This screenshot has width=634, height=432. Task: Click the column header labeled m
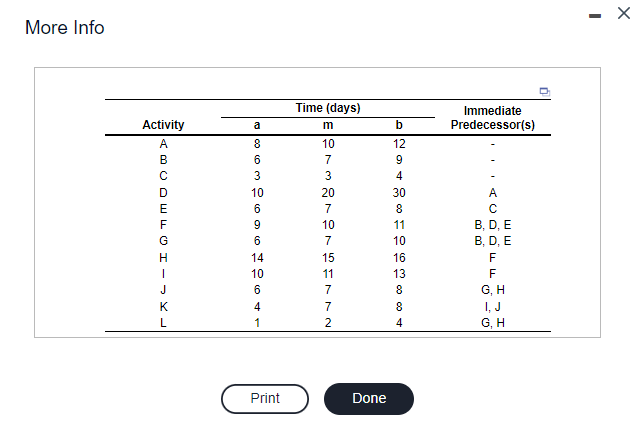click(328, 125)
